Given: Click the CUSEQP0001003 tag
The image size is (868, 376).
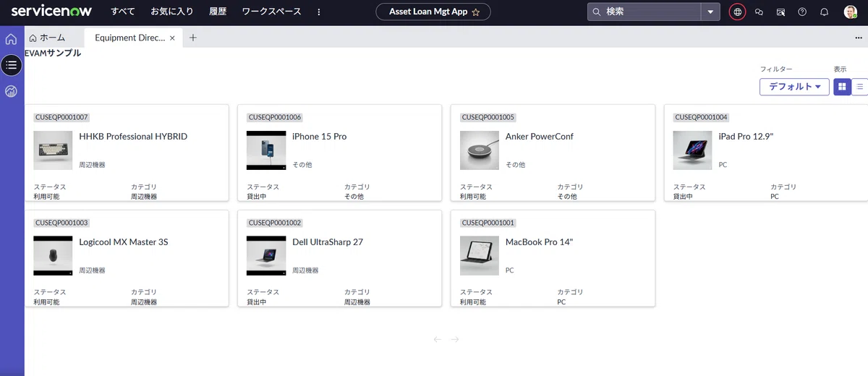Looking at the screenshot, I should click(61, 223).
